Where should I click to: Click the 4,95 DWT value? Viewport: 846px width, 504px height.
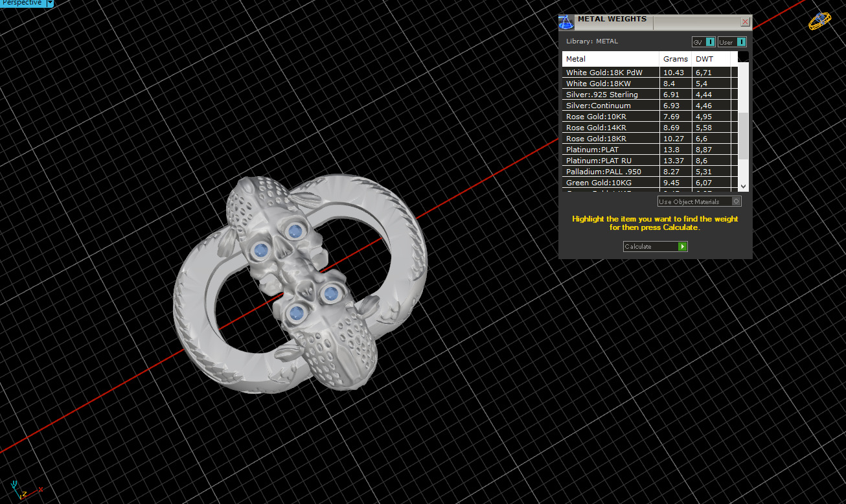click(703, 117)
